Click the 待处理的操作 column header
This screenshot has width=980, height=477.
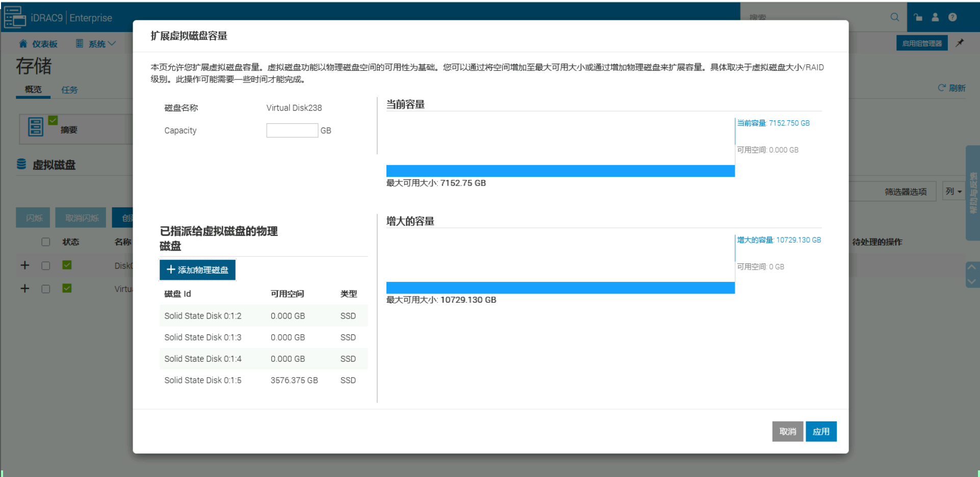(877, 242)
